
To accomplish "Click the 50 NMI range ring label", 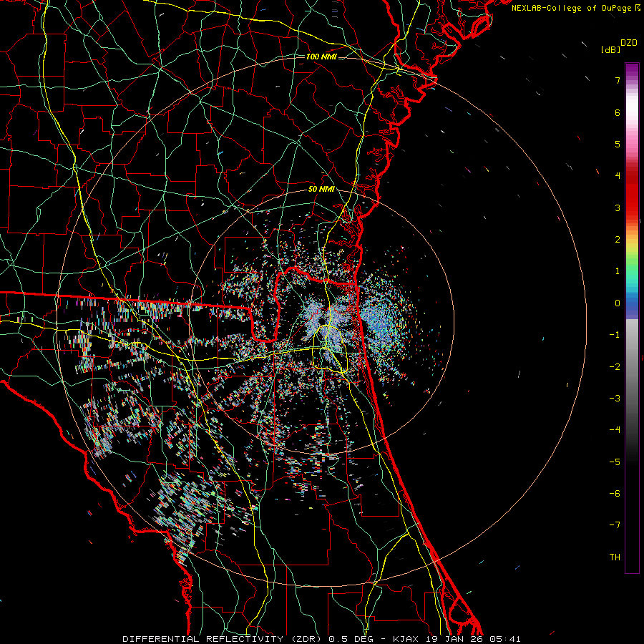I will [x=321, y=189].
